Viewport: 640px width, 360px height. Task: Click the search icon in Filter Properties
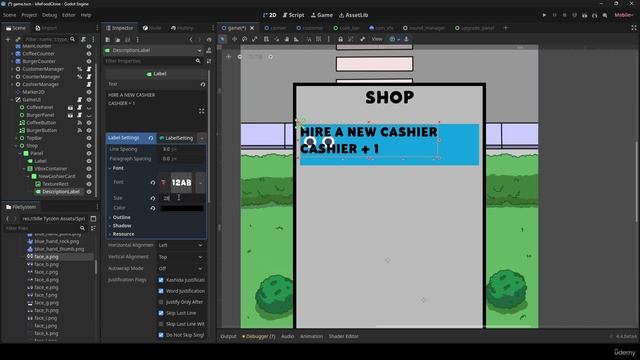(x=198, y=61)
